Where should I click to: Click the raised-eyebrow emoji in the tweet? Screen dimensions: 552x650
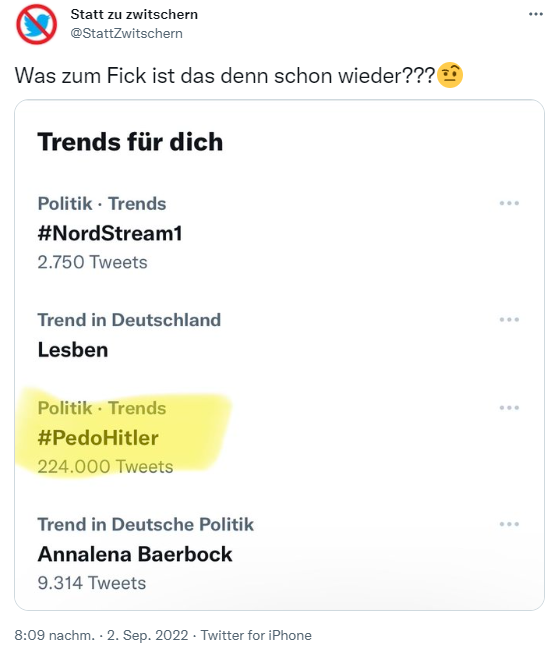[x=450, y=75]
